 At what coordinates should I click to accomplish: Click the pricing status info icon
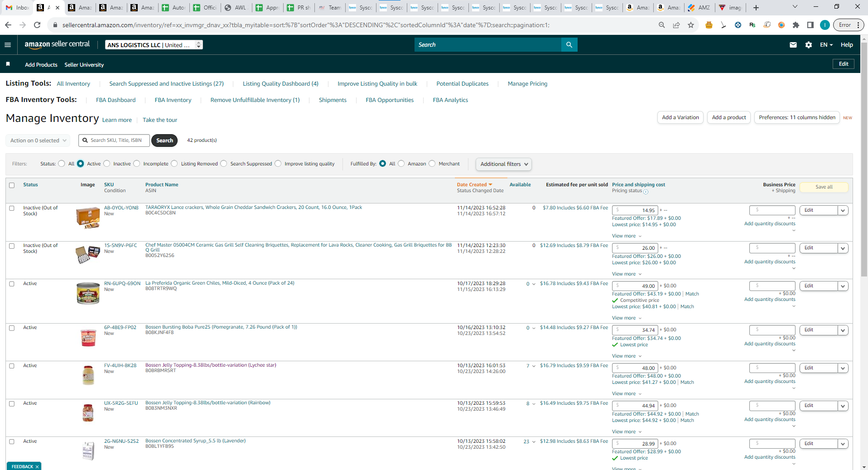(x=646, y=192)
